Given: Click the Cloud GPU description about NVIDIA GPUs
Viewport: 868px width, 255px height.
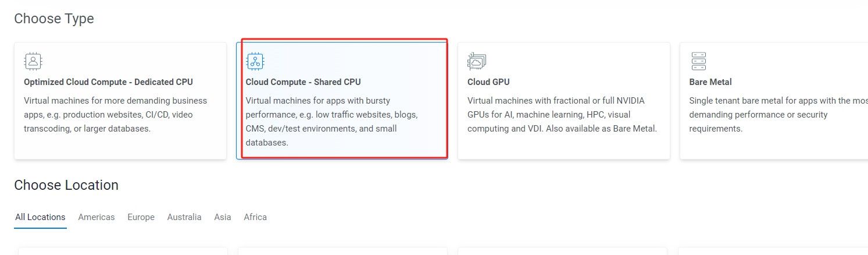Looking at the screenshot, I should 562,115.
